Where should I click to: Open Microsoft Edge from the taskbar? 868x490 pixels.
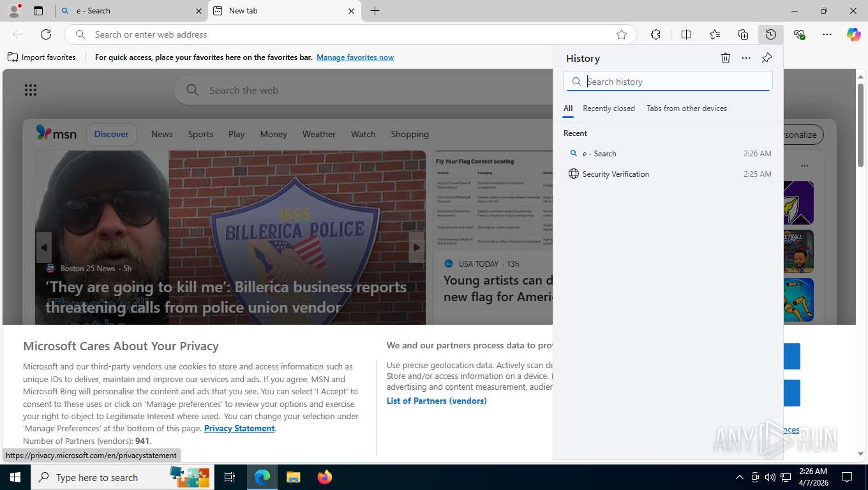coord(262,477)
